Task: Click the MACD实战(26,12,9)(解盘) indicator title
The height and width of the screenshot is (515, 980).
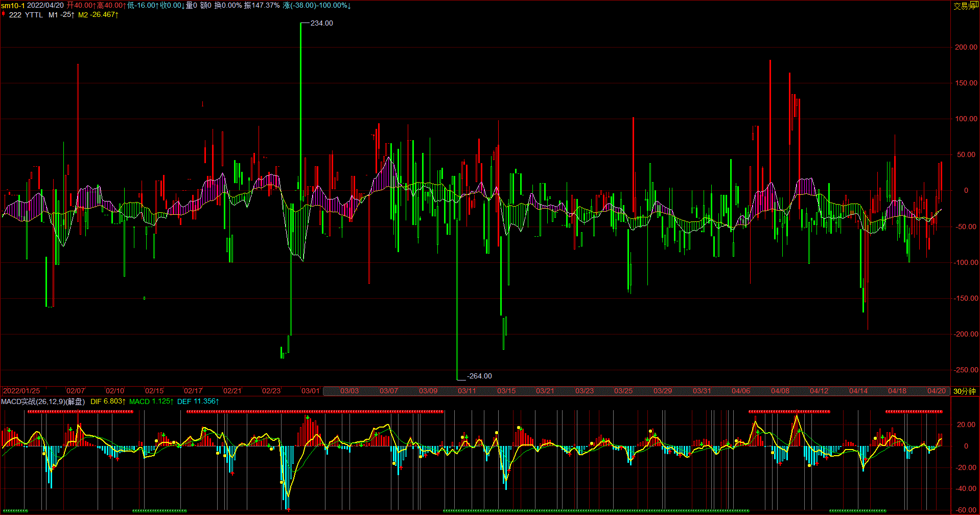Action: [x=43, y=401]
